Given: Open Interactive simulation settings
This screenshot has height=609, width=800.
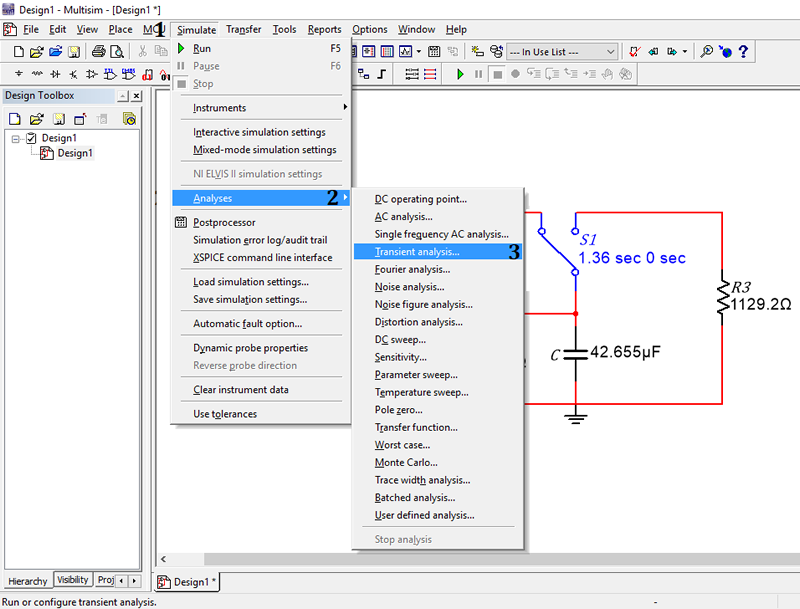Looking at the screenshot, I should [x=261, y=132].
